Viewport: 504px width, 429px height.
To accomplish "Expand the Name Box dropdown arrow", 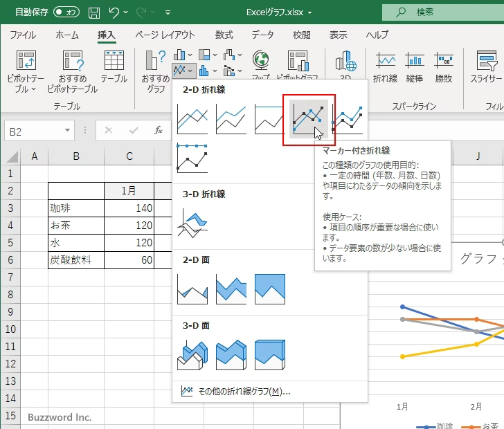I will click(x=67, y=130).
